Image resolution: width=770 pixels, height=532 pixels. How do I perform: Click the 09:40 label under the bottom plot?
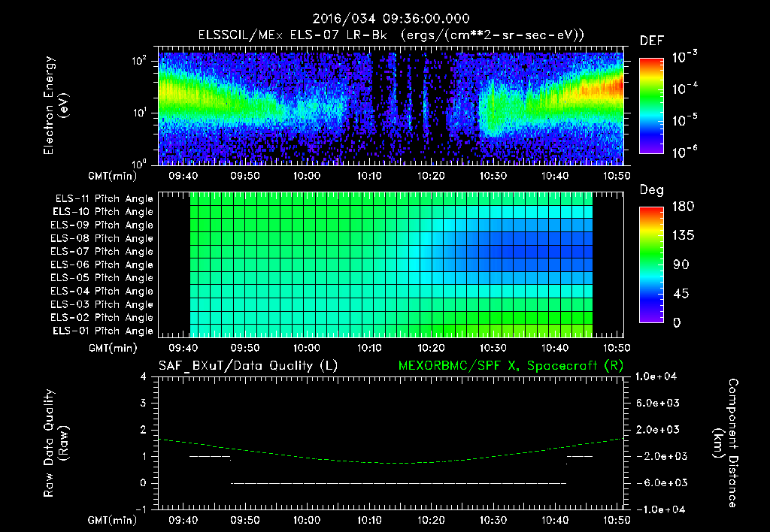click(183, 520)
